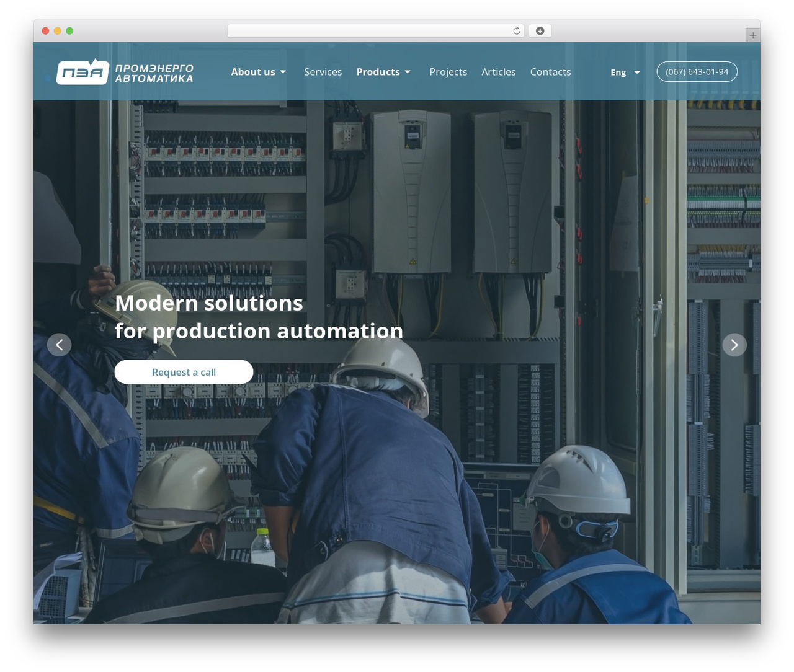
Task: Advance to next slide arrow
Action: click(734, 345)
